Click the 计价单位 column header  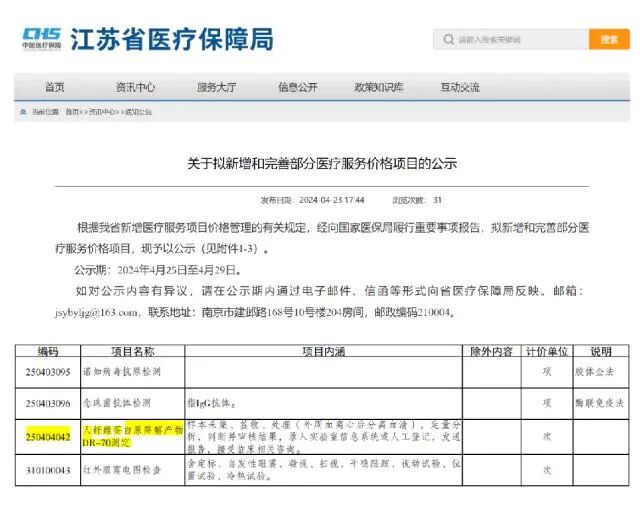coord(547,351)
